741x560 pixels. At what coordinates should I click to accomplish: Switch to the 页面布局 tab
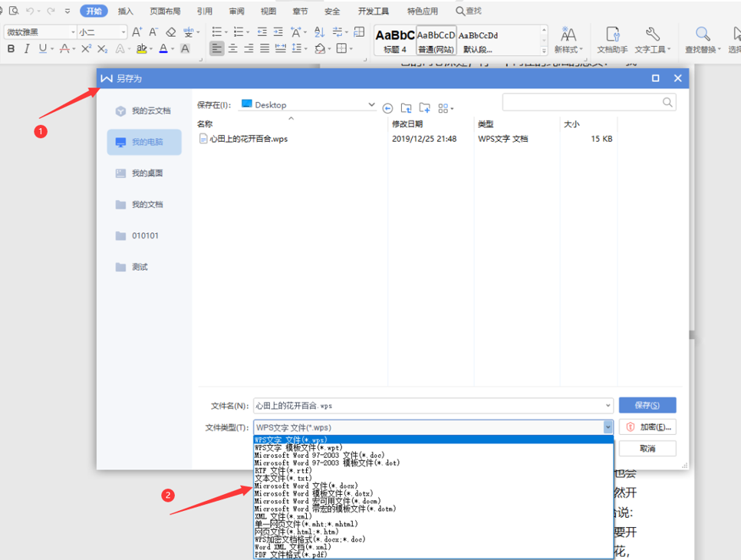pyautogui.click(x=165, y=11)
